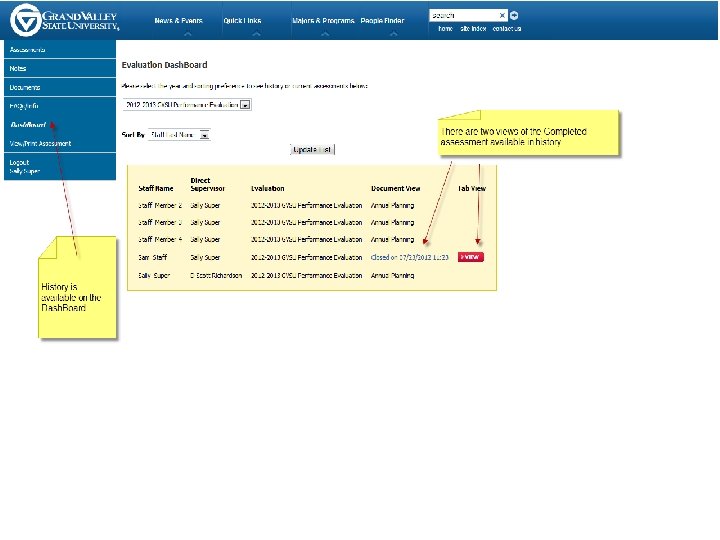Click Annual Planning for Staff Member 4

click(392, 239)
